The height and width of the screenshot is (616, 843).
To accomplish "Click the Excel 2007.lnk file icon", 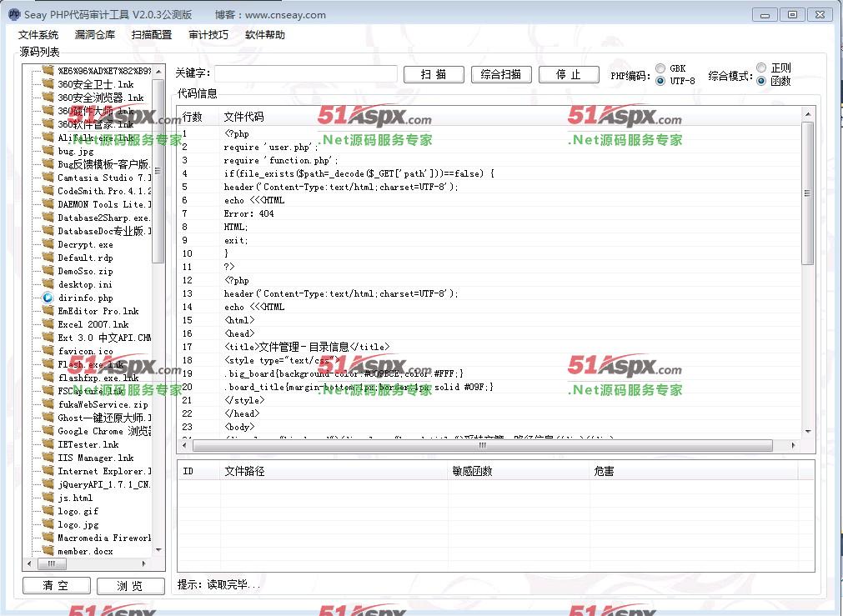I will pos(48,324).
